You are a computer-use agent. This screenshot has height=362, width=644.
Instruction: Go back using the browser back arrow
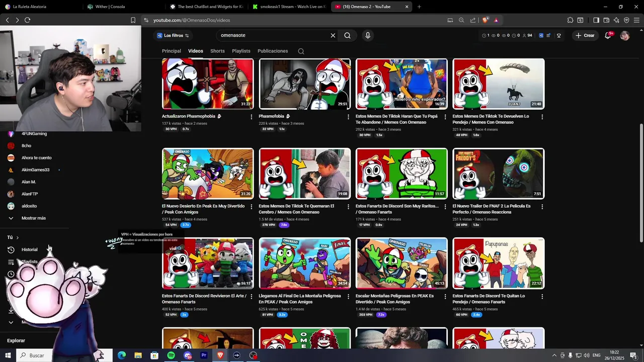pyautogui.click(x=7, y=20)
